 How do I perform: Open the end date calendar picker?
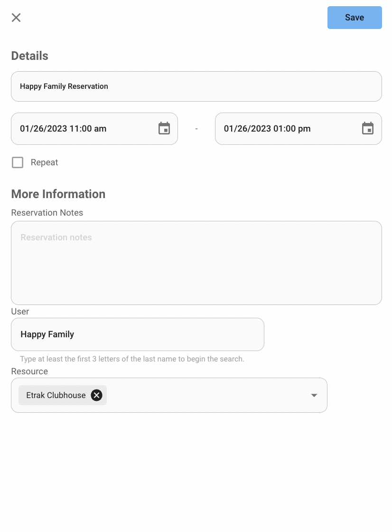[x=368, y=129]
